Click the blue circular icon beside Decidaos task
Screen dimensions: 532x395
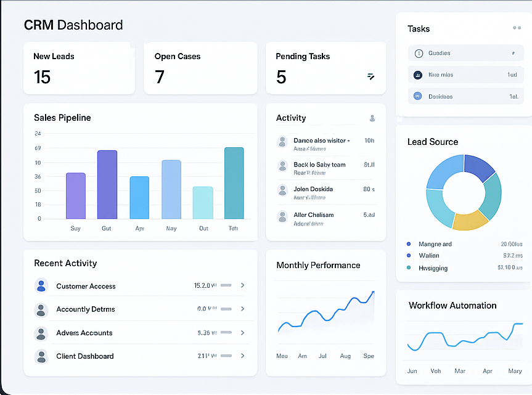419,96
